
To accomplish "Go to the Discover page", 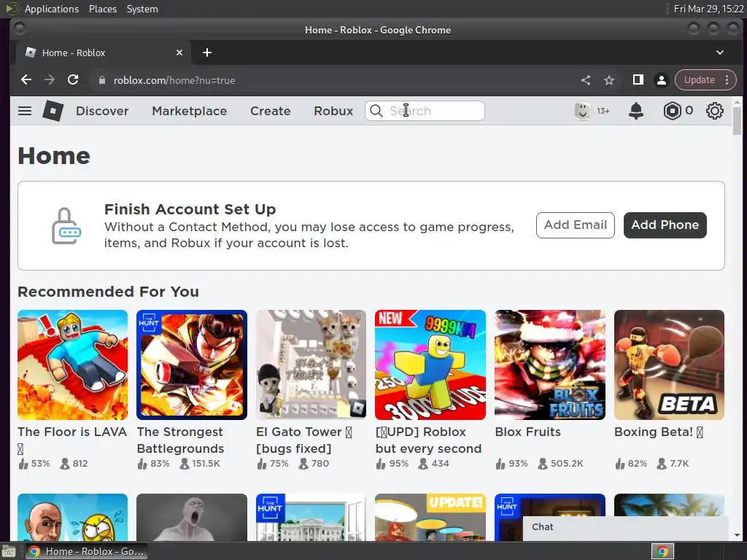I will pyautogui.click(x=102, y=111).
